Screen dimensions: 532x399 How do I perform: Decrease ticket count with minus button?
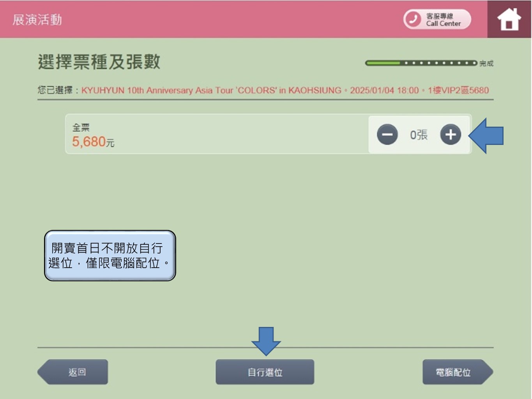click(387, 135)
